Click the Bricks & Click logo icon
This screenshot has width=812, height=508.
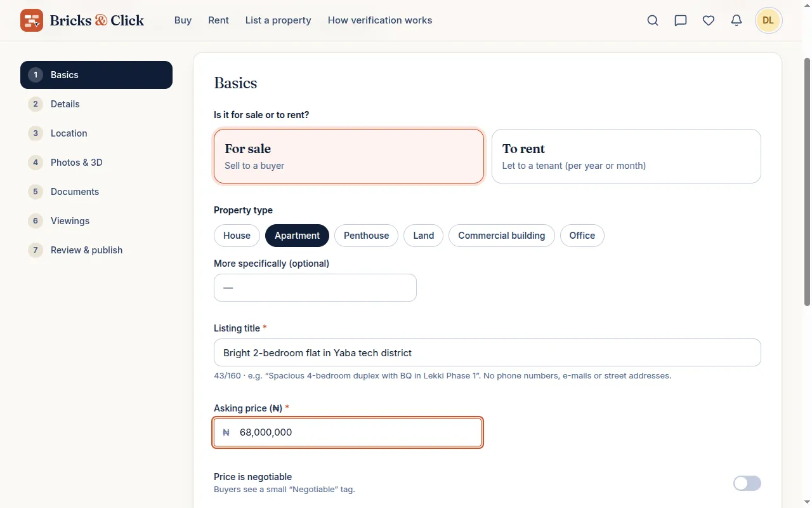point(32,20)
